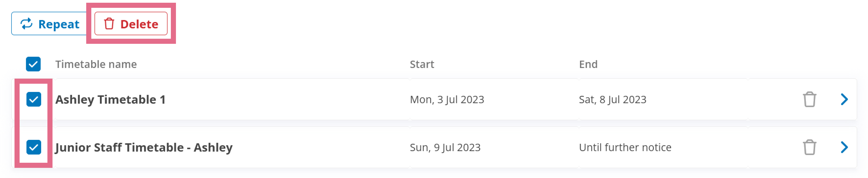Expand Junior Staff Timetable with chevron arrow
The width and height of the screenshot is (868, 178).
tap(844, 147)
